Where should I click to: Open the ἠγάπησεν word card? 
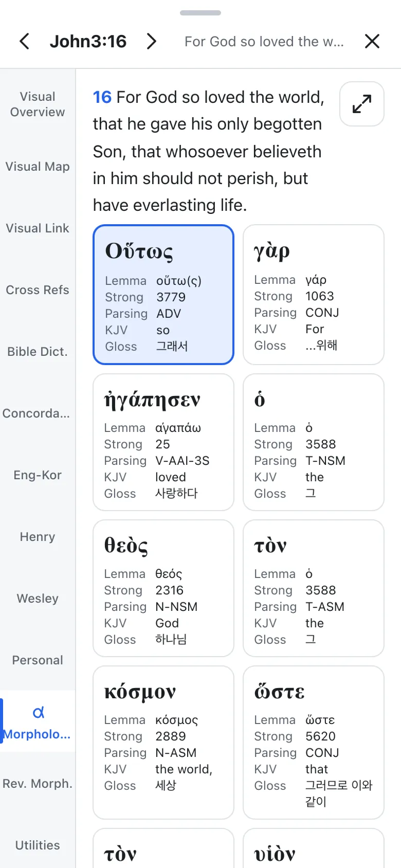click(x=163, y=442)
